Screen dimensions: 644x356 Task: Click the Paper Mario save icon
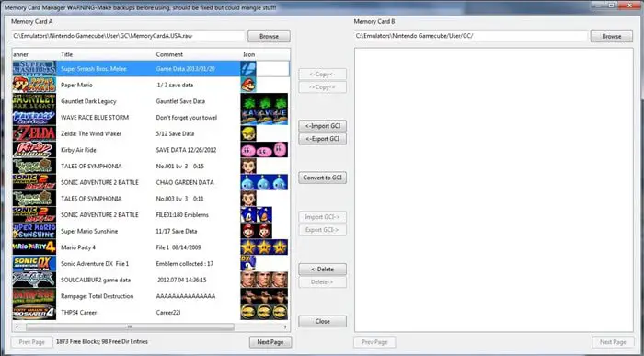248,85
